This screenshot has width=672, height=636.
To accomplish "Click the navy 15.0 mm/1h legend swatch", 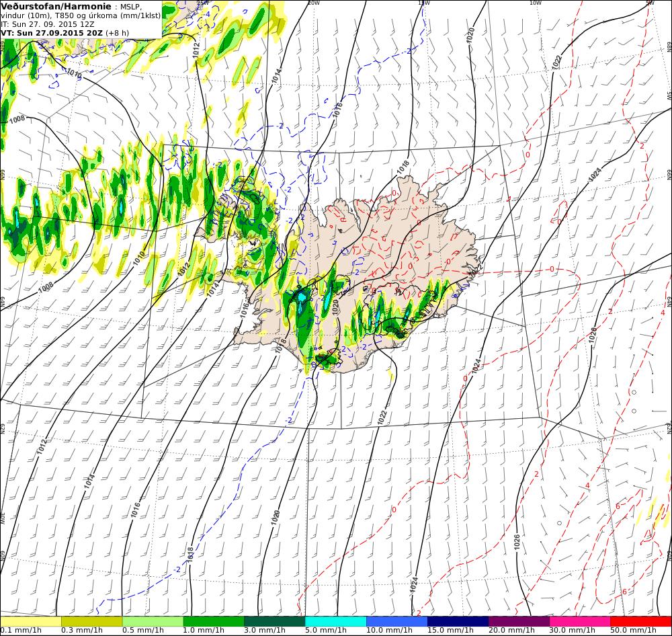I will coord(458,621).
